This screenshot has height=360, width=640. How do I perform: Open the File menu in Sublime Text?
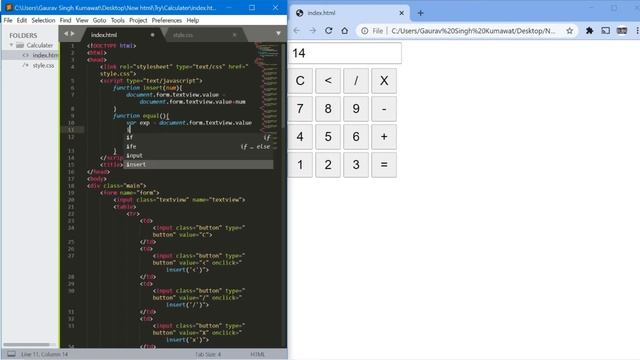(x=8, y=20)
